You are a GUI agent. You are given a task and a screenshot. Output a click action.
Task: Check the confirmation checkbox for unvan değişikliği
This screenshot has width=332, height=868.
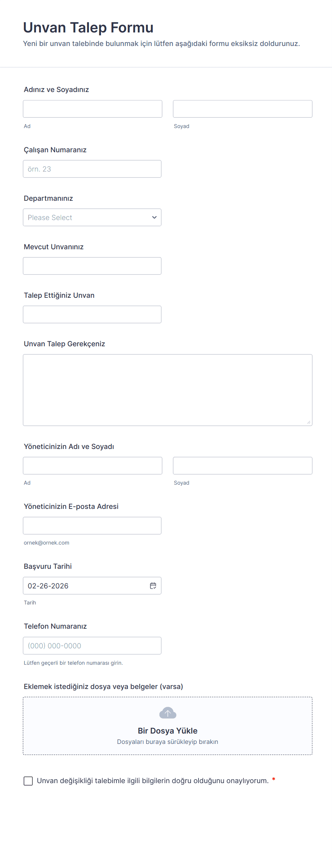pyautogui.click(x=28, y=781)
